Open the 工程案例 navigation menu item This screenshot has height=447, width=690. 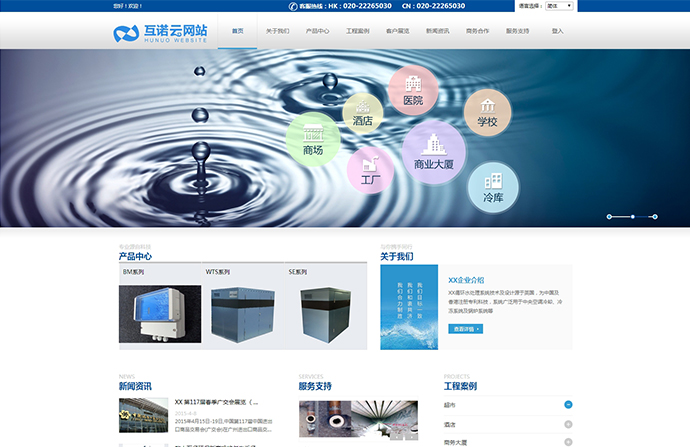(357, 31)
